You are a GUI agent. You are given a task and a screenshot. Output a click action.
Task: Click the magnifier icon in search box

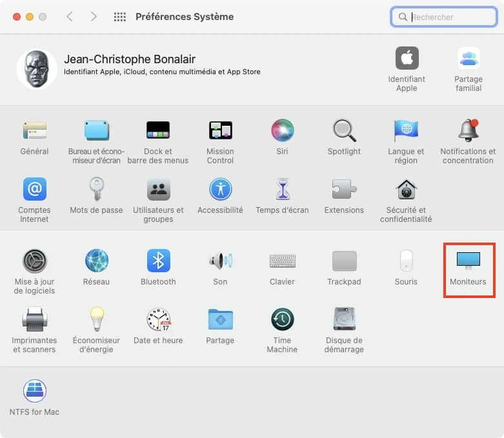pyautogui.click(x=403, y=17)
